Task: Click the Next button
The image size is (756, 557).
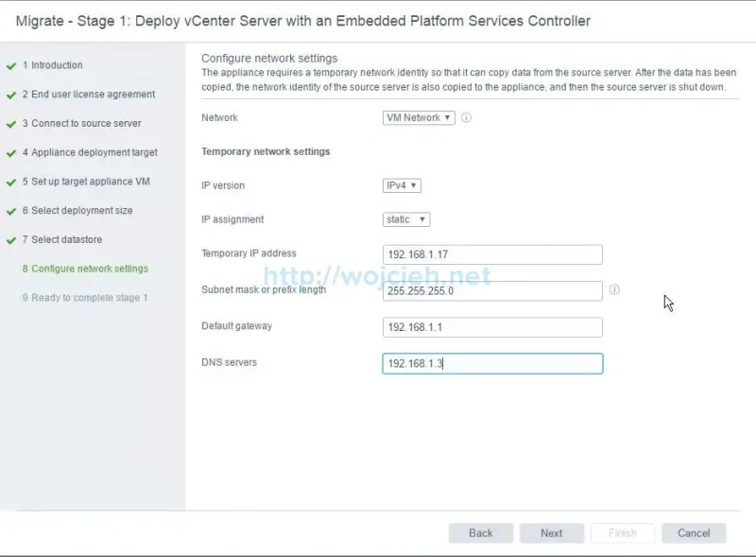Action: click(x=551, y=532)
